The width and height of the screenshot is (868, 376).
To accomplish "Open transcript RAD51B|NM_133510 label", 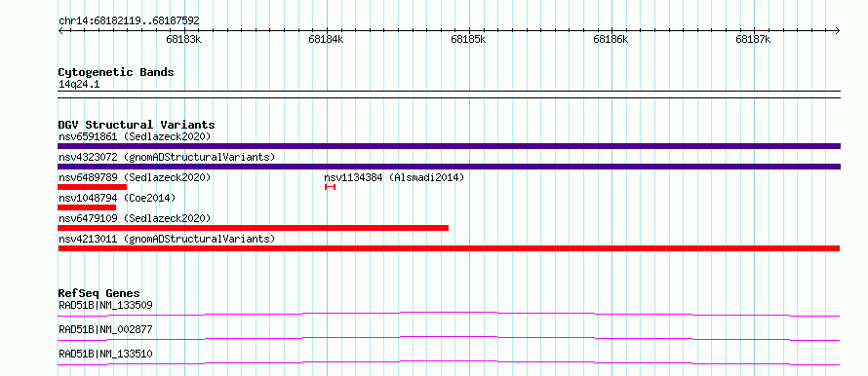I will coord(105,354).
